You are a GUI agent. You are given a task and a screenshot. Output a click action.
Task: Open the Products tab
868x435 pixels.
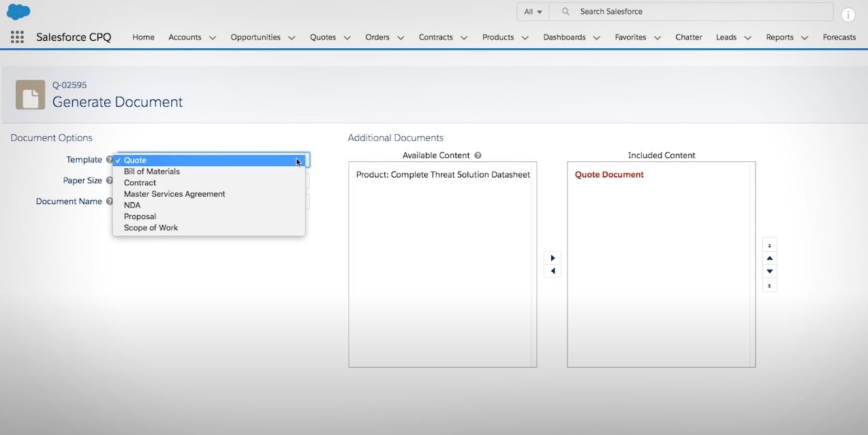tap(498, 37)
